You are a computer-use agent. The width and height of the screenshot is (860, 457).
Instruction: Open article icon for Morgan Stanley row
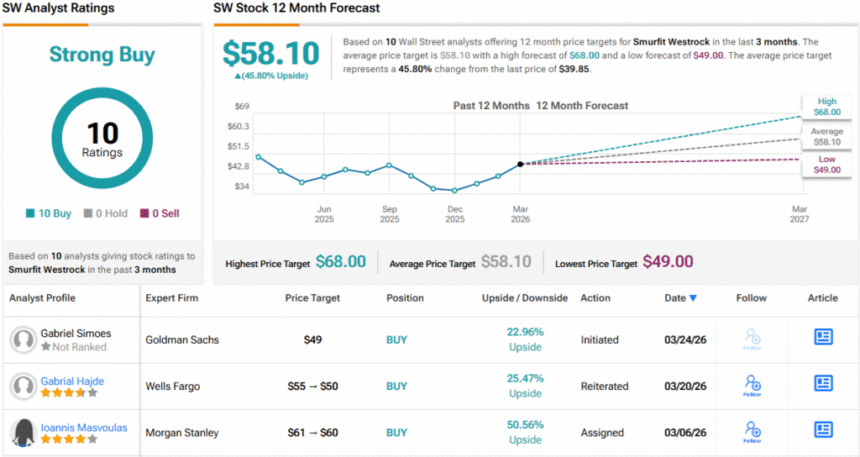[x=823, y=430]
